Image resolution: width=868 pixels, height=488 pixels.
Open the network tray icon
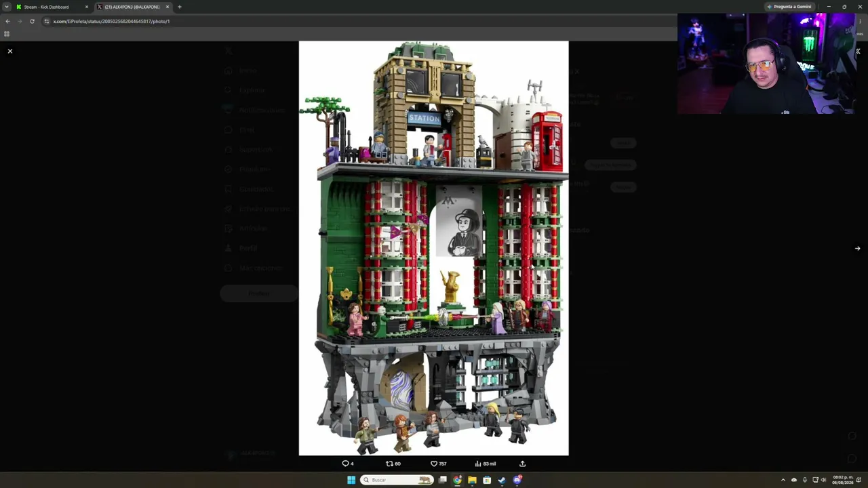tap(816, 480)
